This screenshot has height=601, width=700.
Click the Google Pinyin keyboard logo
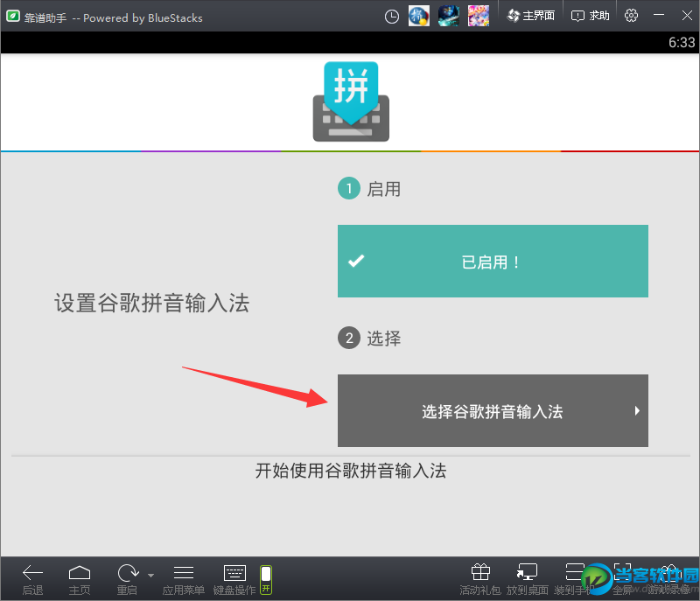[351, 101]
